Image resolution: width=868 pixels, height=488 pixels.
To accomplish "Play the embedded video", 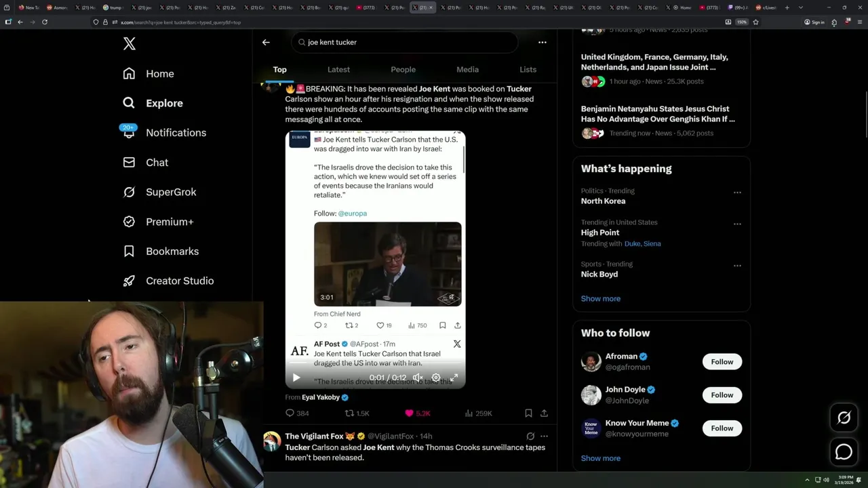I will pos(296,378).
